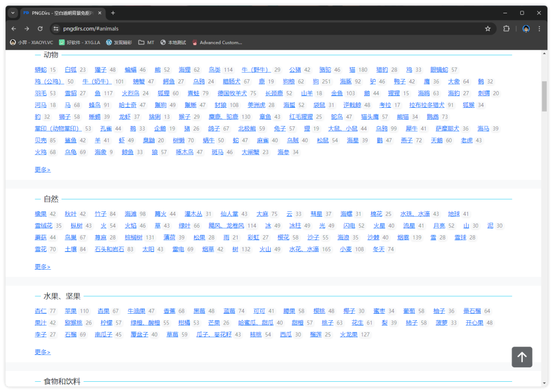The width and height of the screenshot is (553, 392).
Task: Reload the PNGDirs page
Action: click(40, 29)
